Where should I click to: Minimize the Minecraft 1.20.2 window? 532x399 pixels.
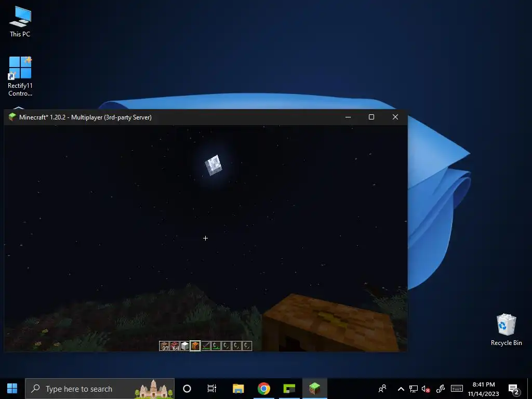pos(348,117)
